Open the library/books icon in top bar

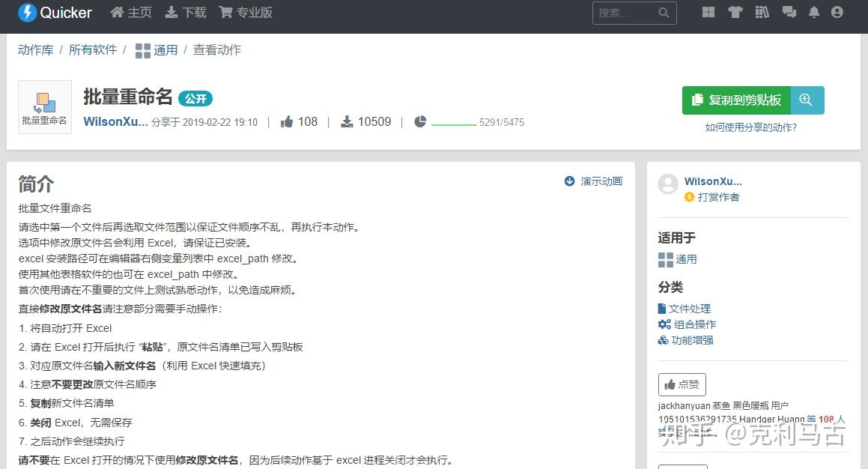point(762,11)
